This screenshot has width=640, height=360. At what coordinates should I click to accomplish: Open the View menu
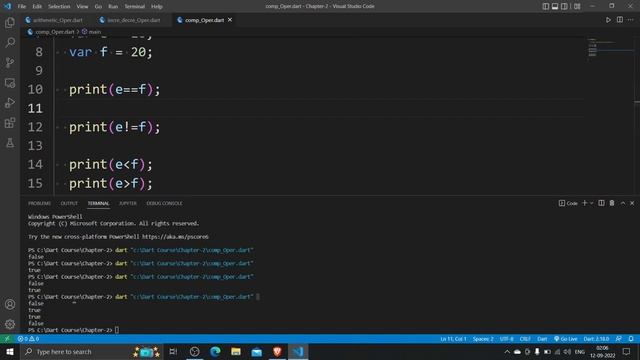(82, 7)
